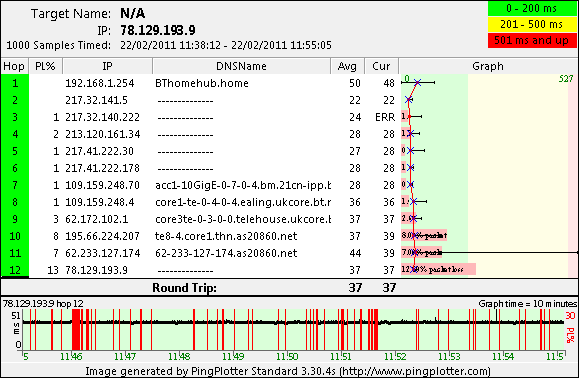Click IP address 195.66.224.207

102,236
